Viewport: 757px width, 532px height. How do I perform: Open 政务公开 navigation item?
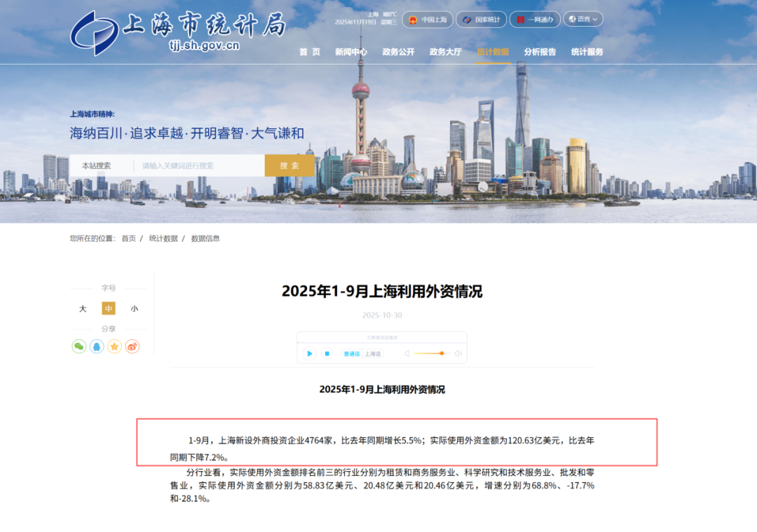398,52
